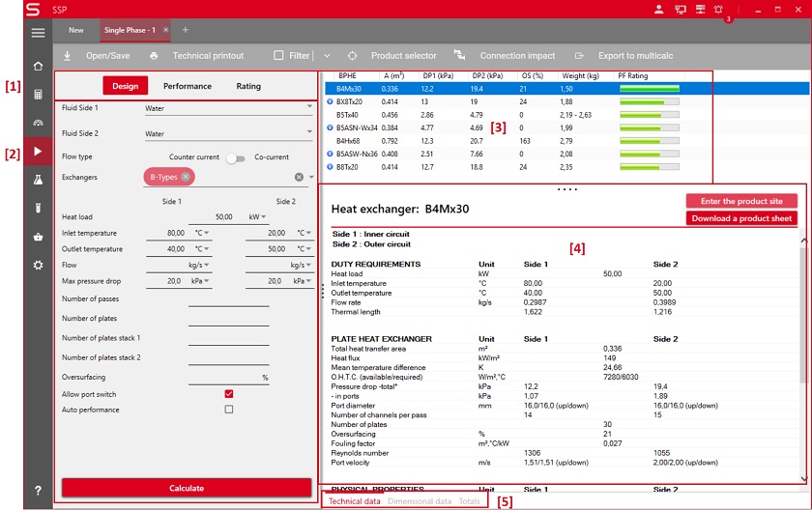The height and width of the screenshot is (510, 812).
Task: Enable the Auto performance checkbox
Action: [229, 410]
